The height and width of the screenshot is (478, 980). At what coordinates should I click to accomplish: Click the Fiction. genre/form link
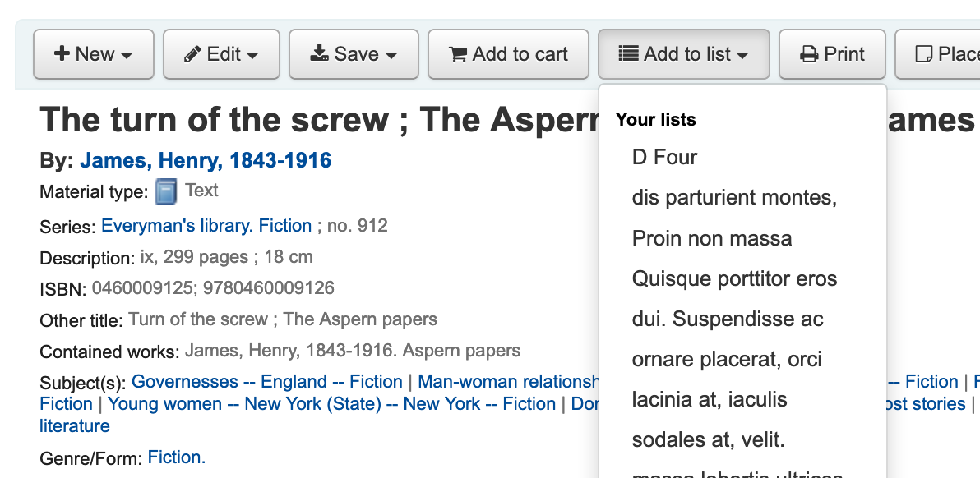(x=177, y=457)
